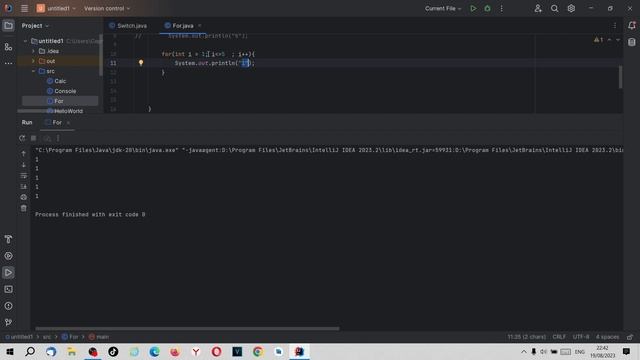Open the Services tool window icon

point(8,256)
